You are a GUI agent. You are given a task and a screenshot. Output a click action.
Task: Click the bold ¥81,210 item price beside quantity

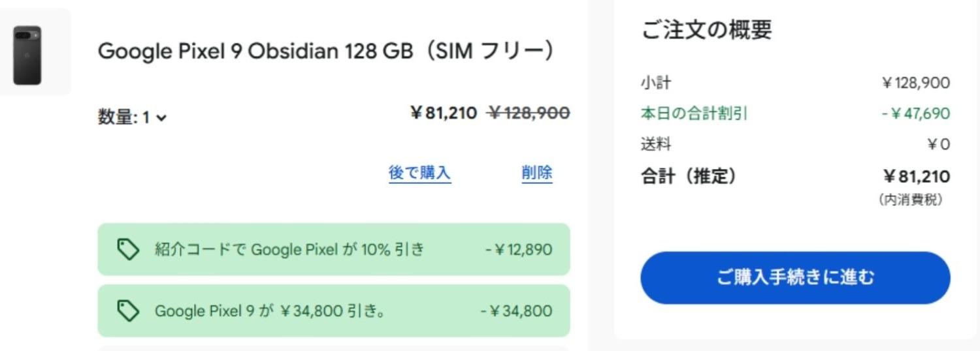pyautogui.click(x=444, y=114)
